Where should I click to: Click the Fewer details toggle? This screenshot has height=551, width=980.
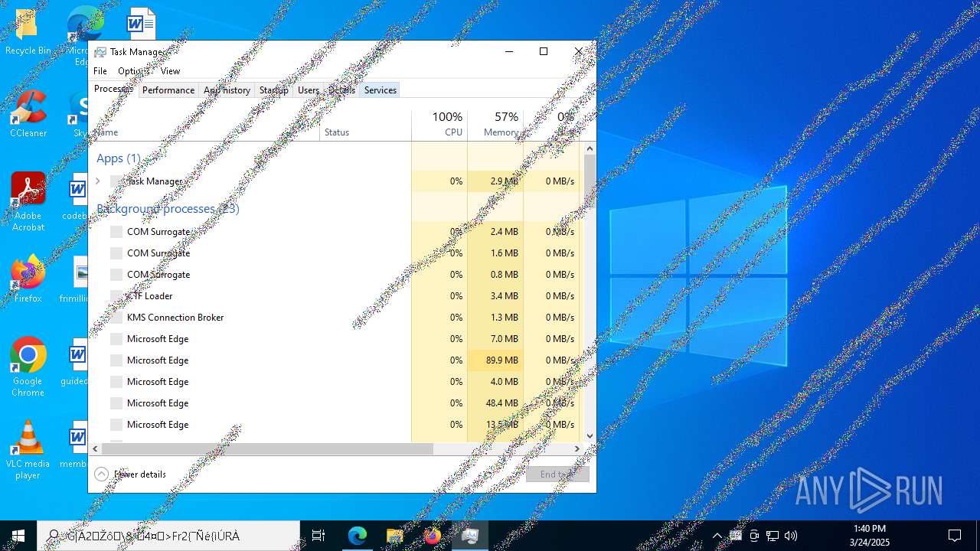click(x=130, y=474)
